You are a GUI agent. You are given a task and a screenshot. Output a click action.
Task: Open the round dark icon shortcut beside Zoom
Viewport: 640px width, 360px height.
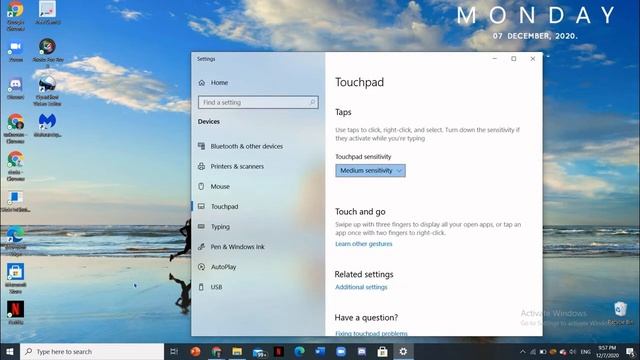click(x=47, y=53)
